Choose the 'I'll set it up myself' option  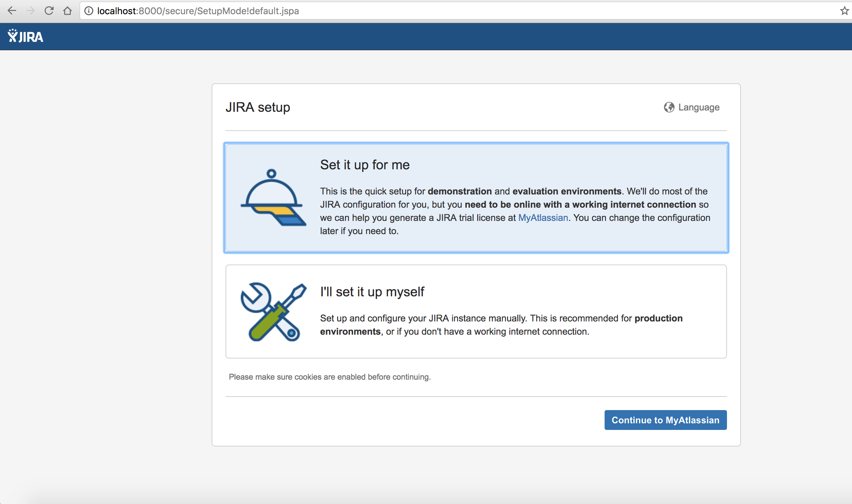476,312
